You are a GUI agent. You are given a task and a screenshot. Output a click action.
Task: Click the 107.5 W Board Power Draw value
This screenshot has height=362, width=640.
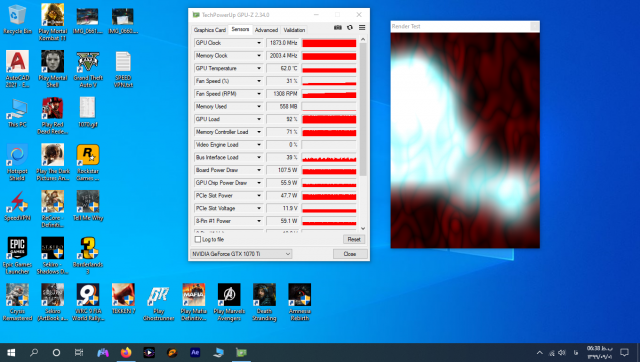click(x=282, y=170)
